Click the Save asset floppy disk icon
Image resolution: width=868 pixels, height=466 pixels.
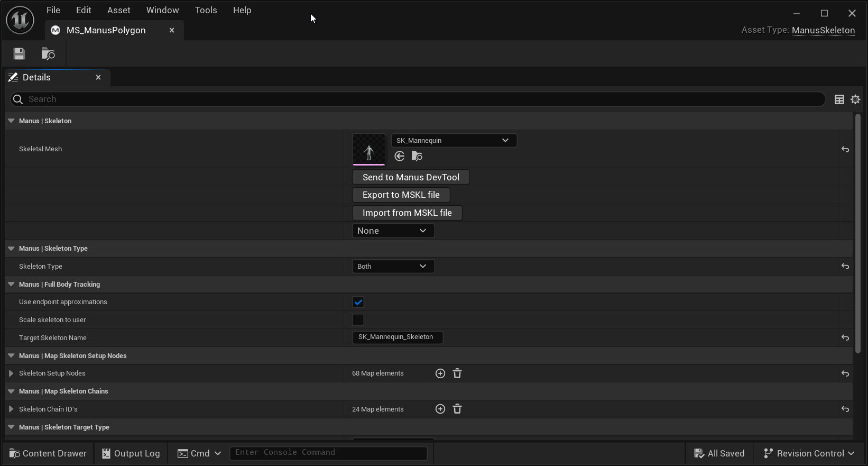pos(20,53)
